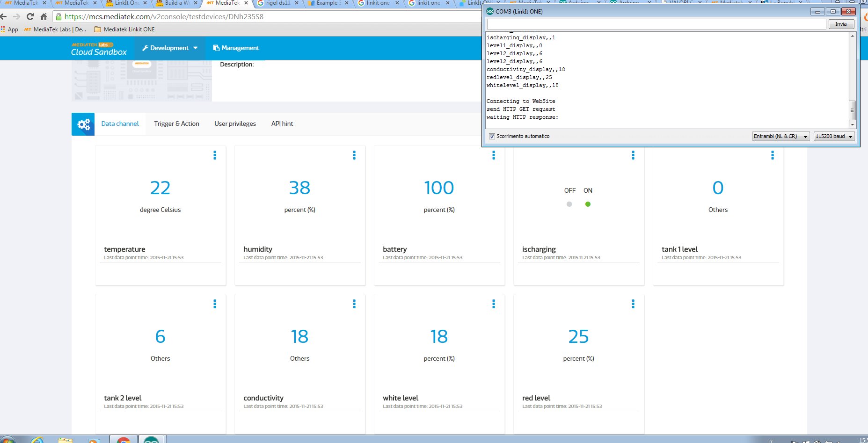
Task: Click the 'waiting HTTP response:' serial line
Action: pyautogui.click(x=522, y=117)
